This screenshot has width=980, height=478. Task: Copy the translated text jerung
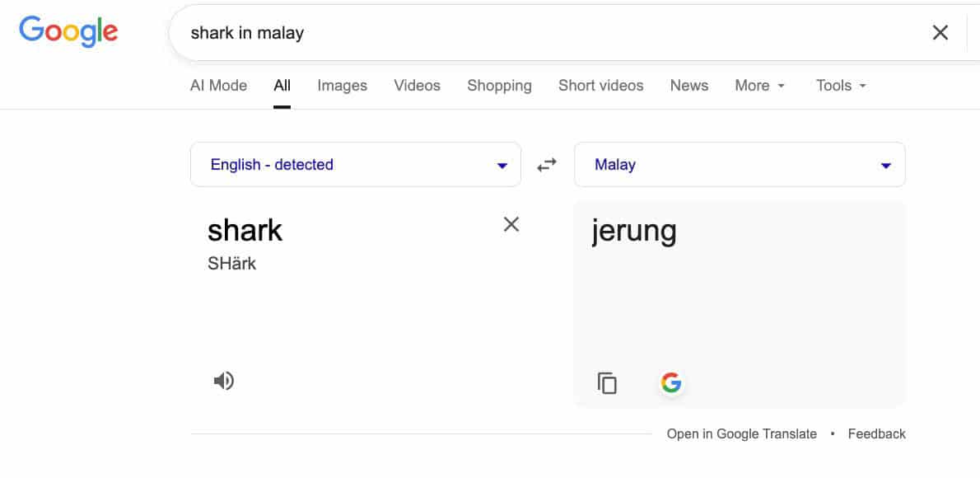pyautogui.click(x=607, y=382)
